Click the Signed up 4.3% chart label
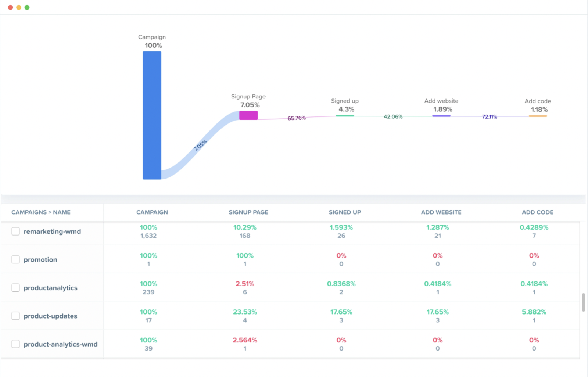 click(x=345, y=105)
